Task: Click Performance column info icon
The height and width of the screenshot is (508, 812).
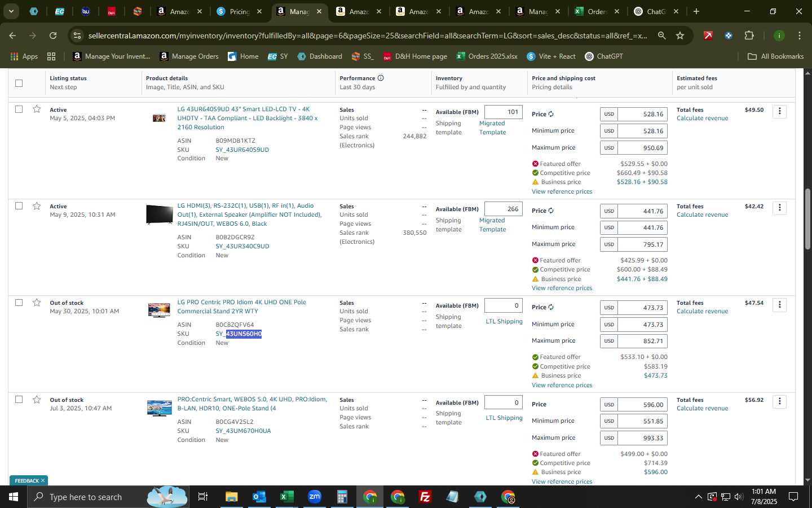Action: pos(381,78)
